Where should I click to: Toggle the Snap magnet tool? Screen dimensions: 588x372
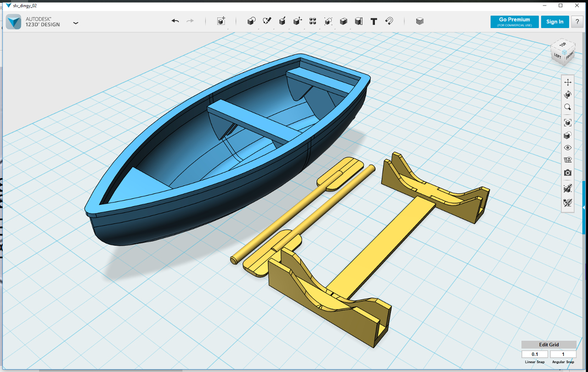(x=389, y=21)
